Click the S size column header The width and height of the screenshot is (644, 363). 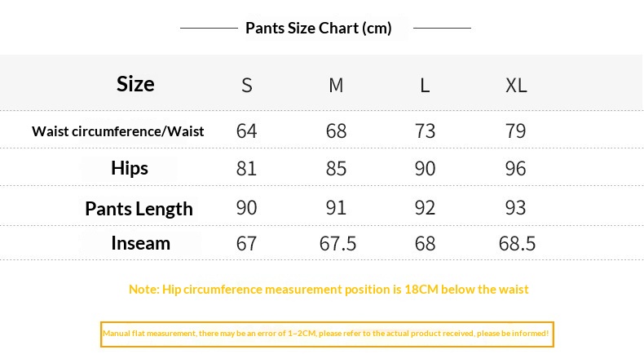(247, 86)
